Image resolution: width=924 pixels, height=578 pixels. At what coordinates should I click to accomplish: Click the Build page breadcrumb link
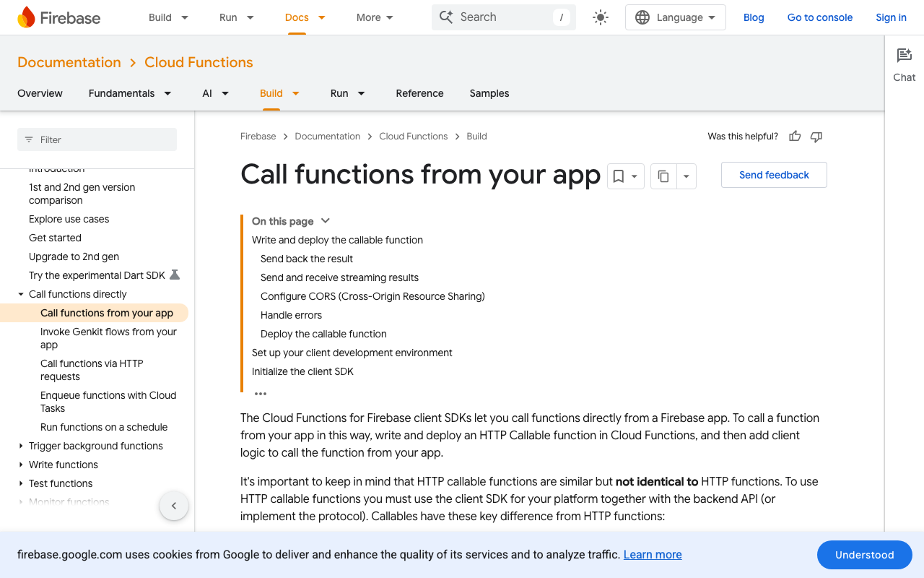(476, 136)
